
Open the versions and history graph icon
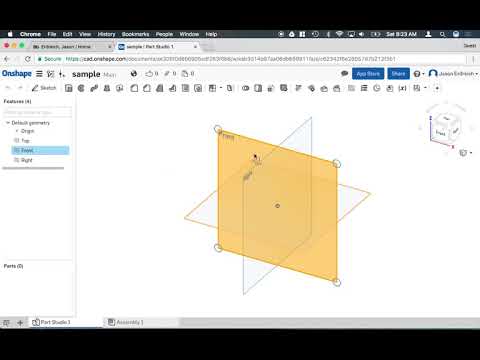[x=51, y=74]
